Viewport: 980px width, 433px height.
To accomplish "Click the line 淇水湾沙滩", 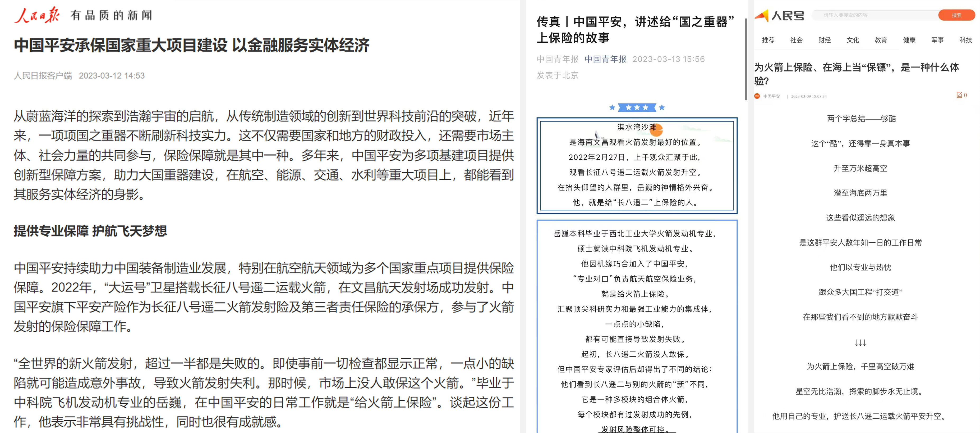I will pos(637,127).
